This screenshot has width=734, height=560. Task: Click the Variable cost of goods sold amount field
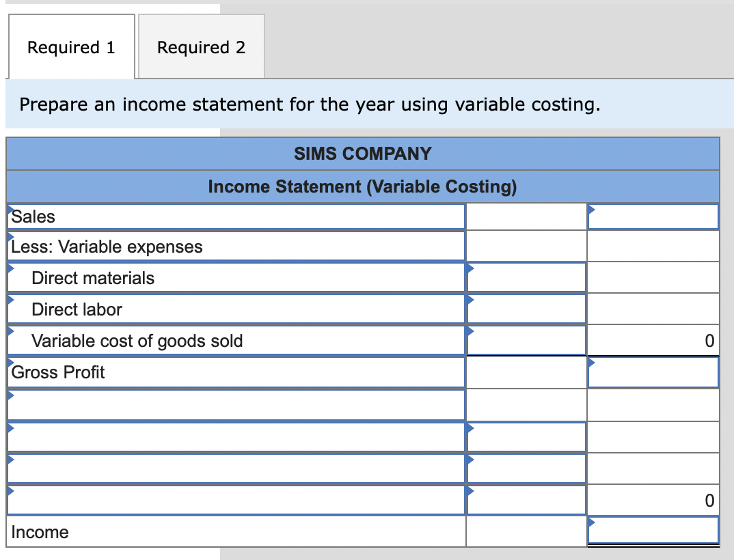526,341
